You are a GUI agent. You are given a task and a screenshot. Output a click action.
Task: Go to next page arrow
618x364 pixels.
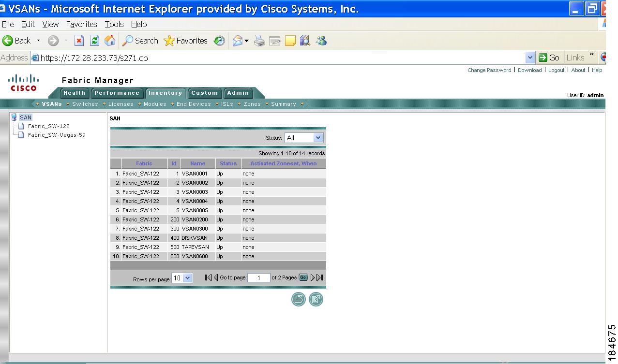coord(313,277)
